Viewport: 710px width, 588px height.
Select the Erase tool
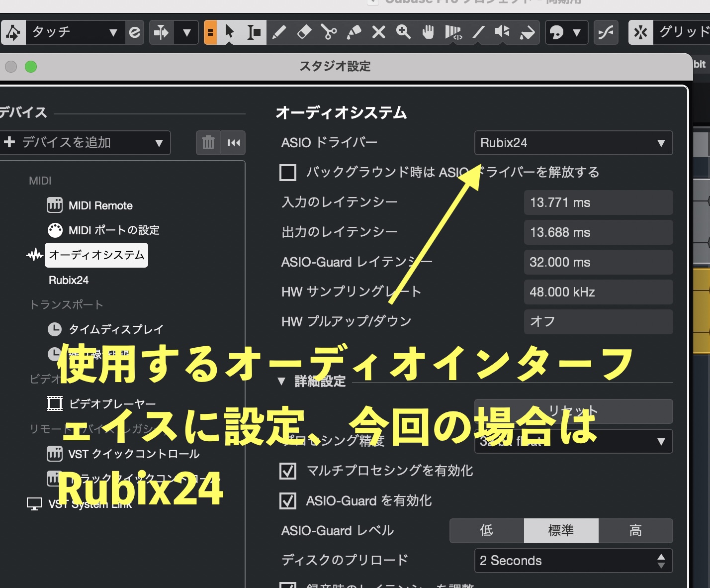[304, 32]
